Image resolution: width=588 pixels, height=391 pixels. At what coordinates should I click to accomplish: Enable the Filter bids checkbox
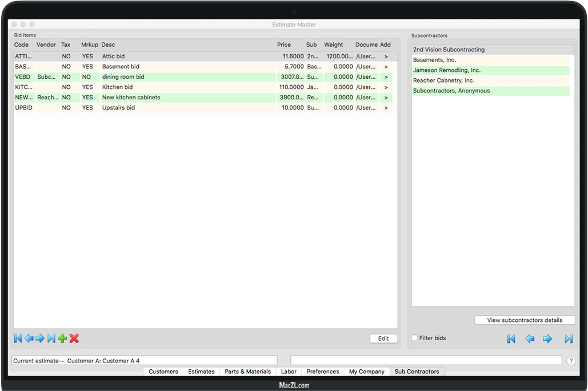(x=414, y=338)
